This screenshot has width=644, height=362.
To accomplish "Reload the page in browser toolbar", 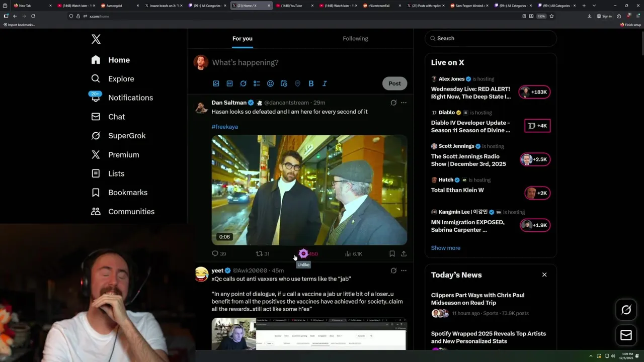I will (x=33, y=16).
